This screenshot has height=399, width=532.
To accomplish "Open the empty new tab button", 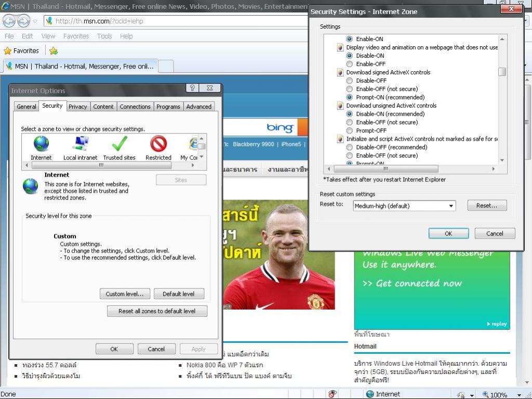I will [166, 66].
